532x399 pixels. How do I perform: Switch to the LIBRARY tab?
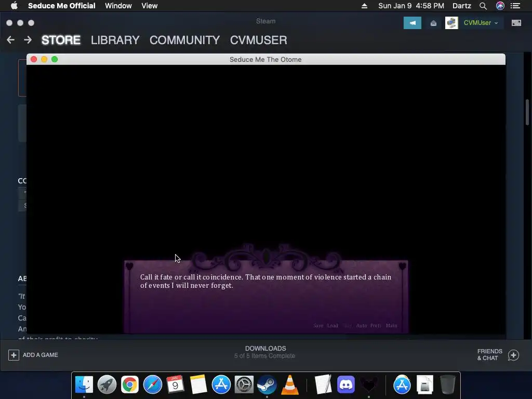point(115,40)
